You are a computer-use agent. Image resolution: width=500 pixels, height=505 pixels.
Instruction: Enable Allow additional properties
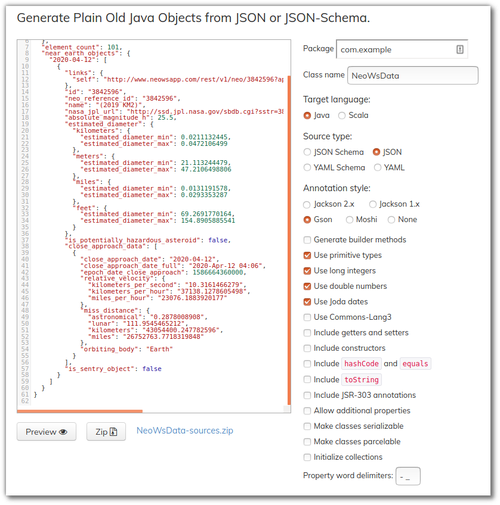[307, 411]
